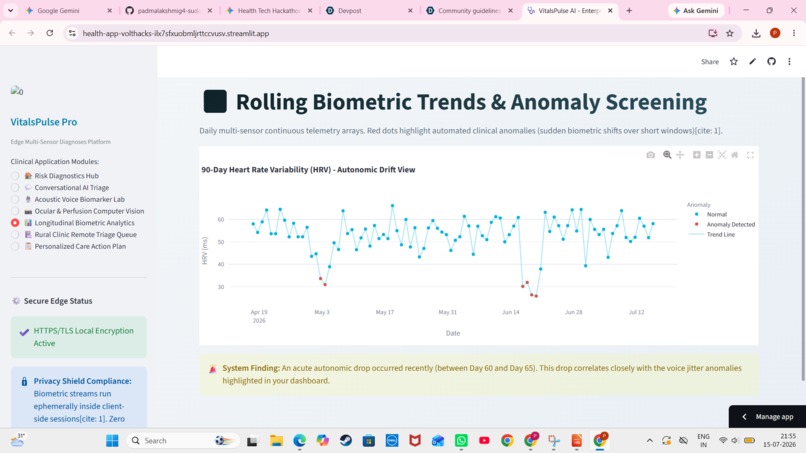Click the Zoom in plus icon on the chart

(x=697, y=155)
